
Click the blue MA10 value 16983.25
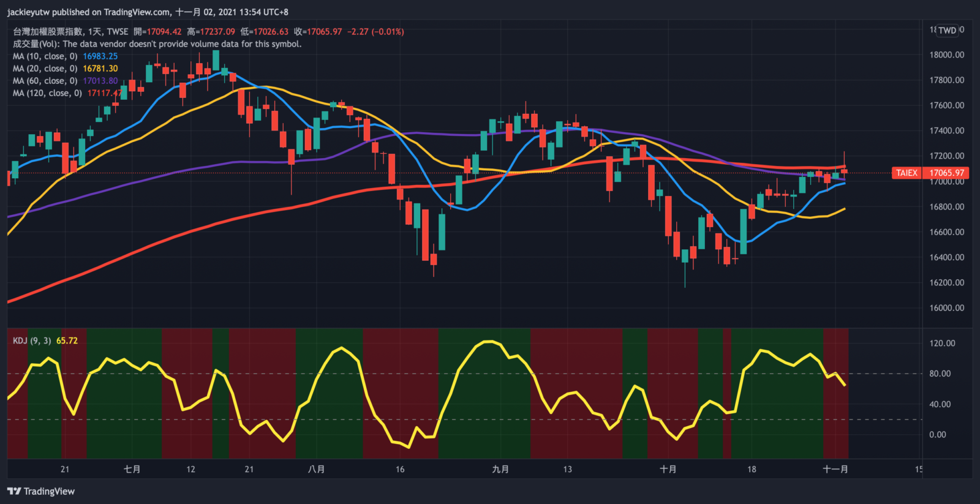pyautogui.click(x=100, y=56)
